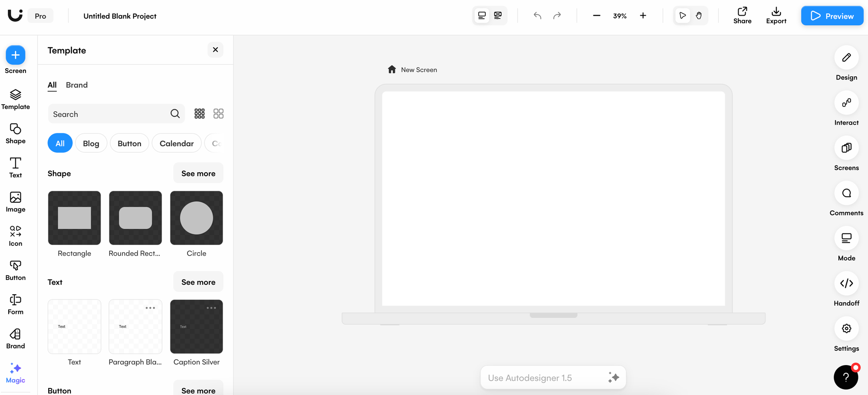
Task: Switch to small grid view
Action: [200, 114]
